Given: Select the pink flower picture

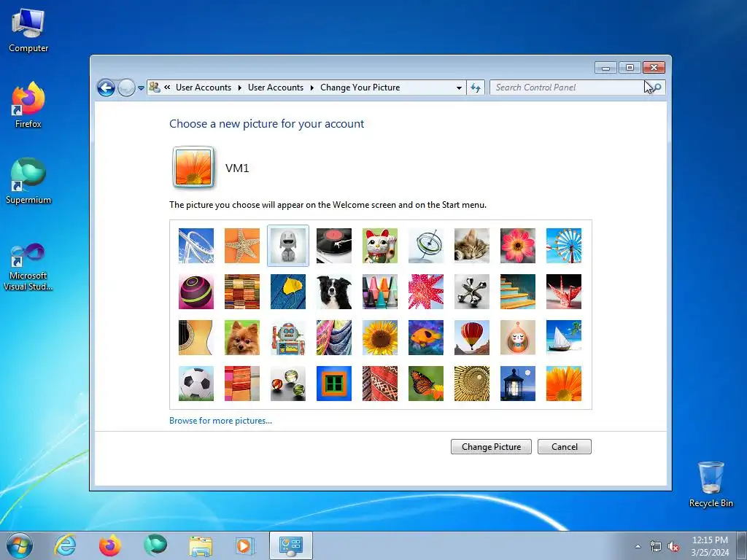Looking at the screenshot, I should (518, 246).
